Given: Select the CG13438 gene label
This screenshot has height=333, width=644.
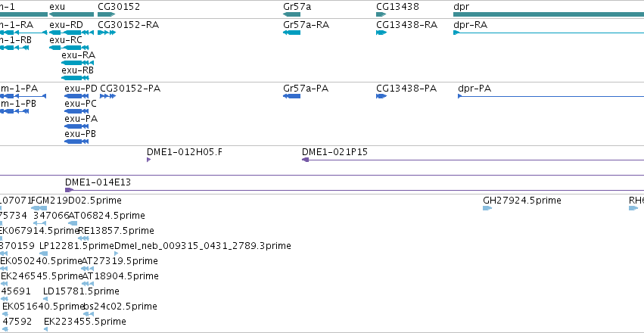Looking at the screenshot, I should (397, 7).
